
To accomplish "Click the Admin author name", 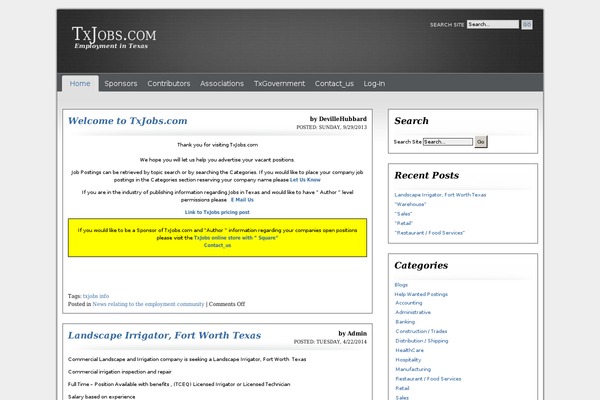I will [357, 334].
